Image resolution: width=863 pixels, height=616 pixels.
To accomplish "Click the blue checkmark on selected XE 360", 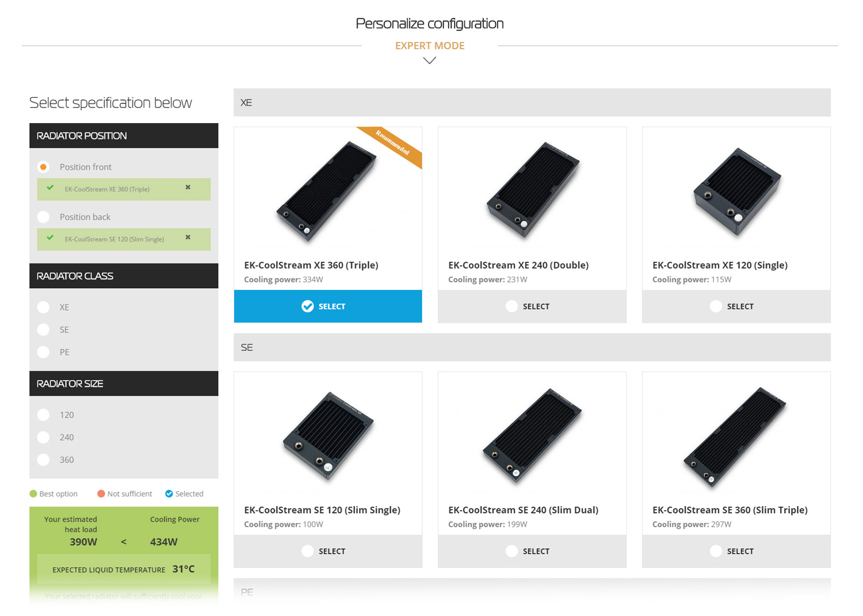I will [308, 307].
